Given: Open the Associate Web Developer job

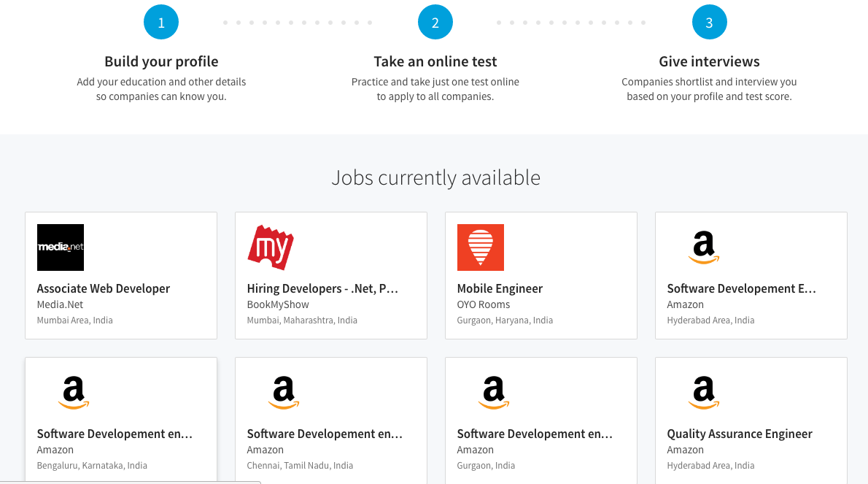Looking at the screenshot, I should point(104,288).
